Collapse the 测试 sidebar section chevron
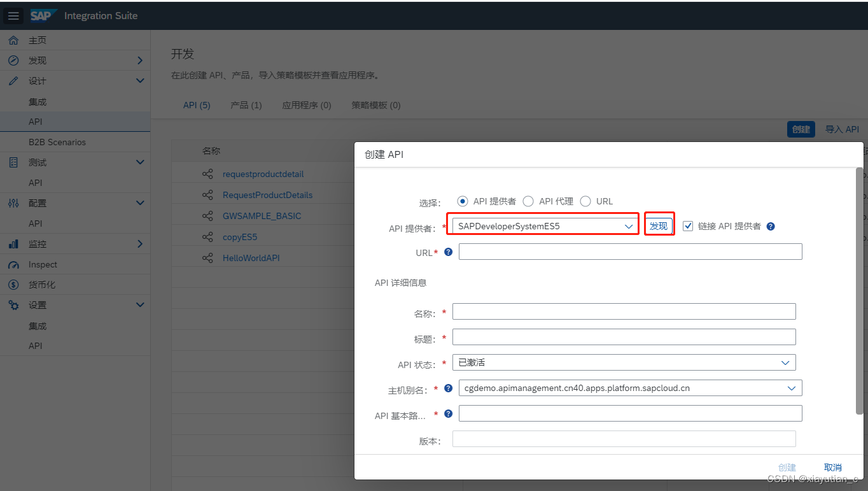The height and width of the screenshot is (491, 868). click(140, 162)
